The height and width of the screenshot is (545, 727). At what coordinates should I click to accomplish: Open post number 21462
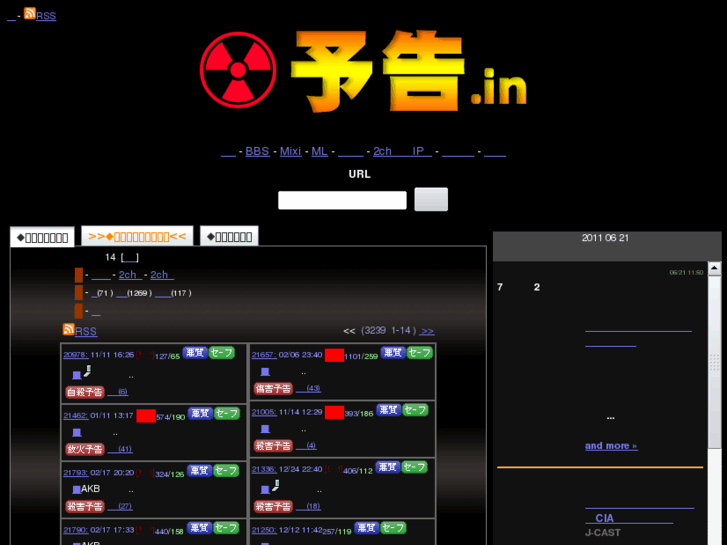(x=76, y=416)
